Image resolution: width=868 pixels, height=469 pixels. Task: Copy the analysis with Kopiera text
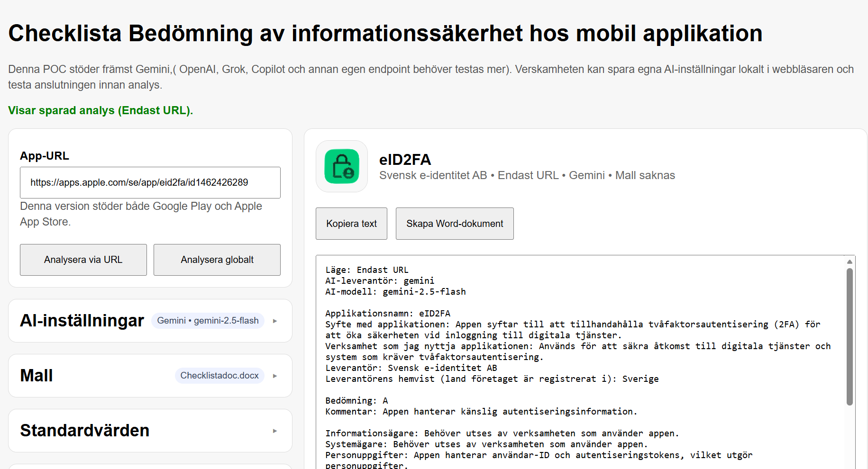tap(351, 224)
